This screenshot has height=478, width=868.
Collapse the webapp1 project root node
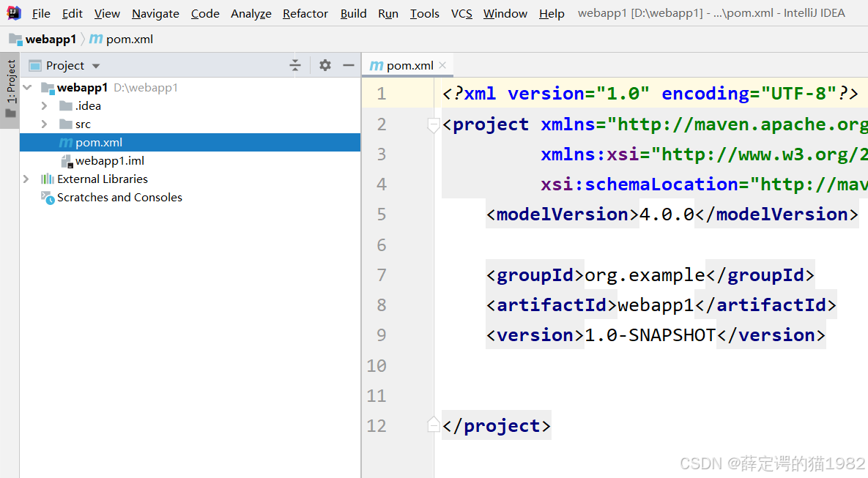(26, 87)
